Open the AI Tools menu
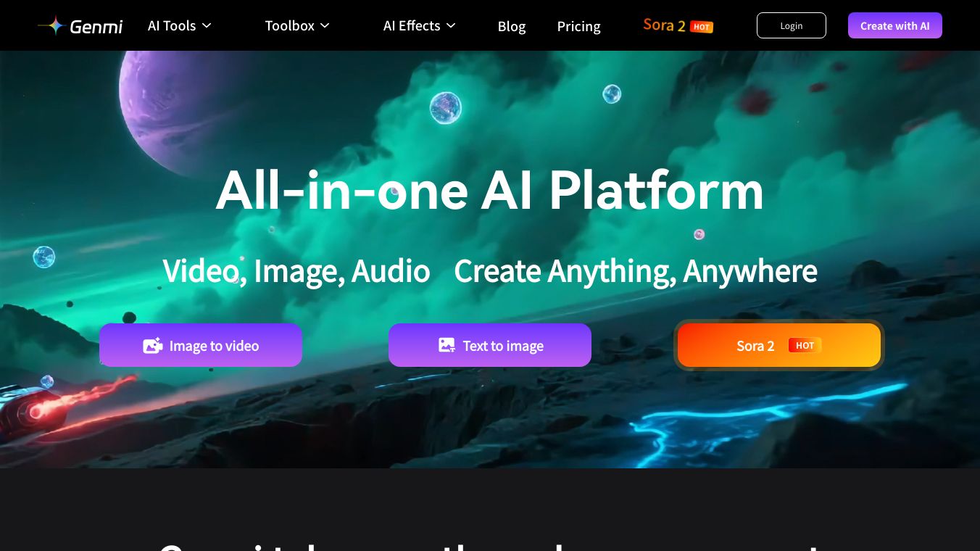980x551 pixels. click(180, 25)
